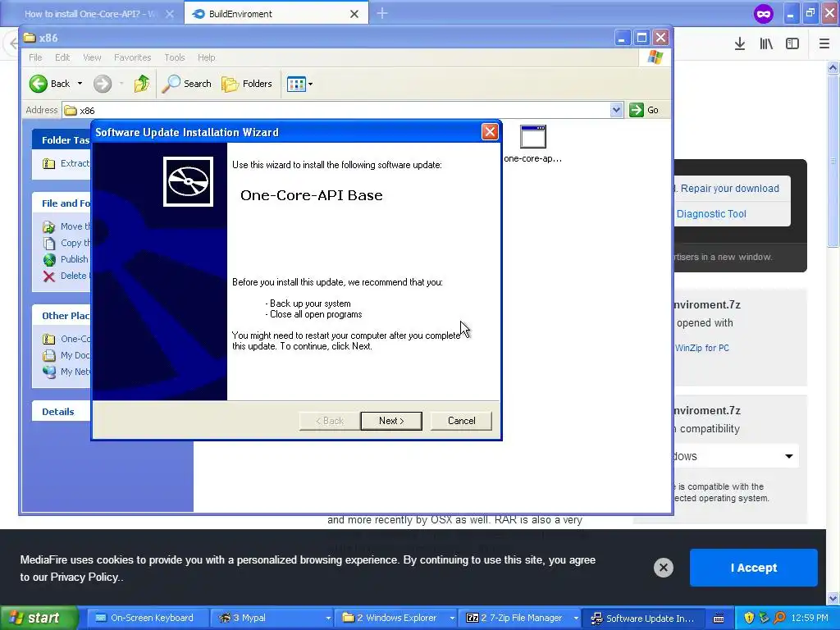Close the Software Update Installation Wizard dialog
The image size is (840, 630).
(490, 132)
